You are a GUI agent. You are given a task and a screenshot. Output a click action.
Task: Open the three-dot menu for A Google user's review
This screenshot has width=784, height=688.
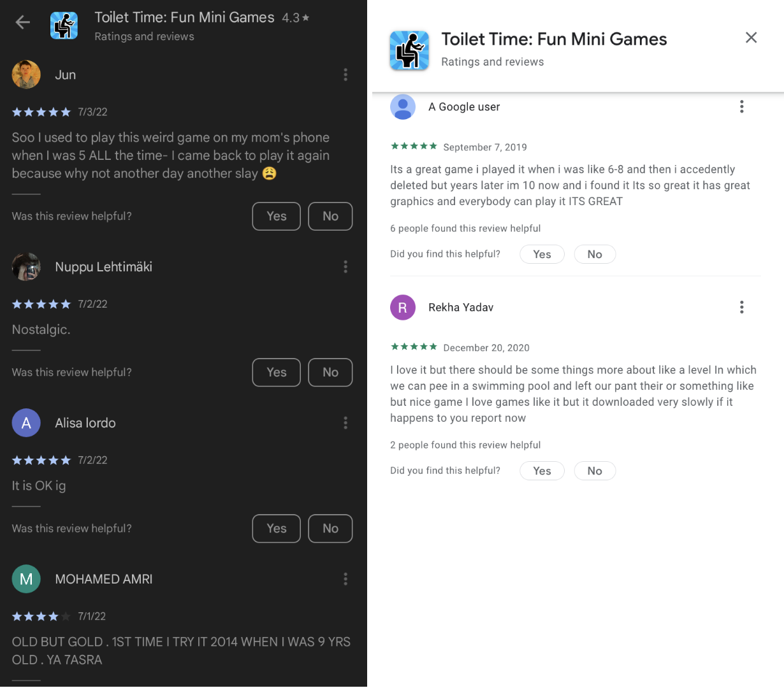click(741, 106)
